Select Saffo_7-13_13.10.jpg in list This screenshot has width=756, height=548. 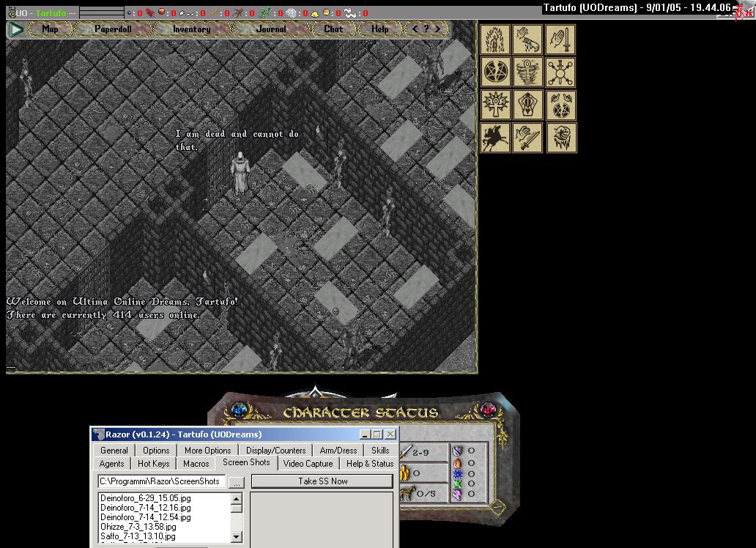tap(138, 536)
